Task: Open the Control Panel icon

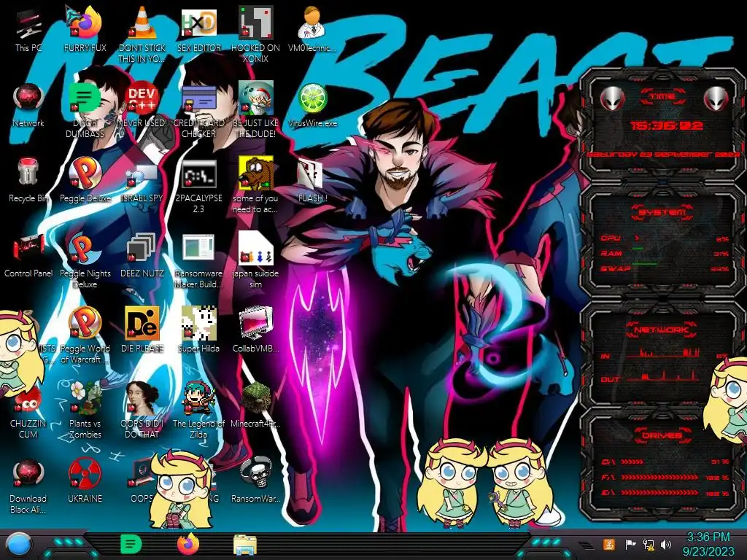Action: (x=28, y=256)
